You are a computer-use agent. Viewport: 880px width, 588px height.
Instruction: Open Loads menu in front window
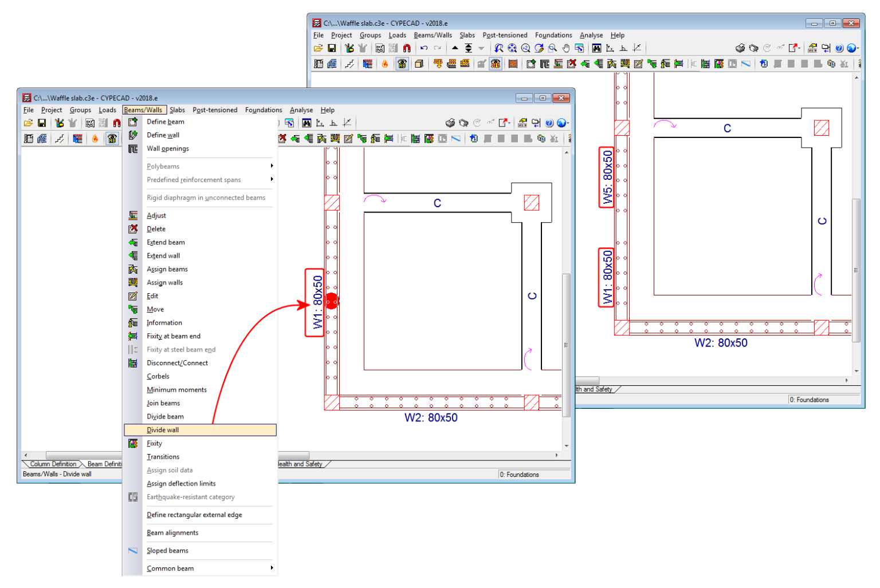107,110
